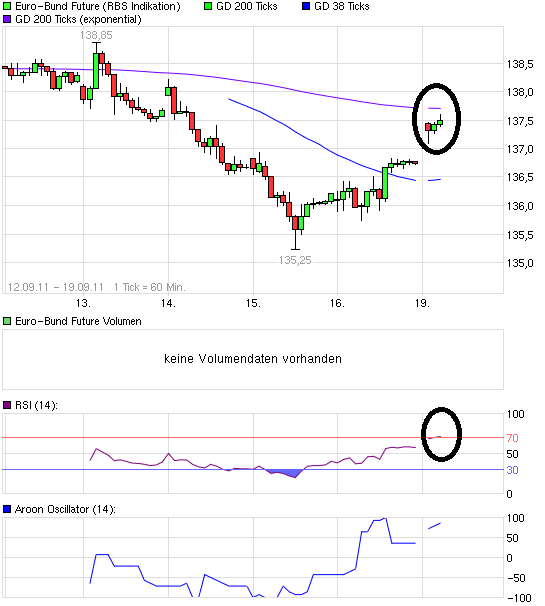Click the green Euro-Bund Future legend swatch
Viewport: 545px width, 606px height.
click(7, 6)
